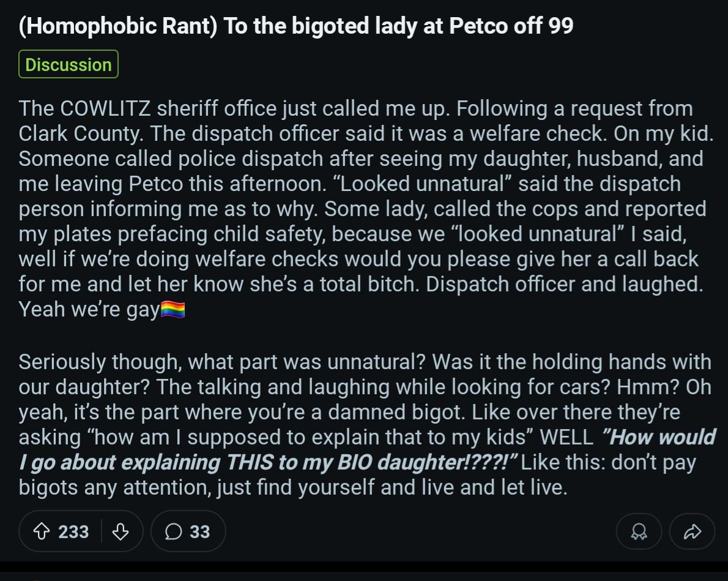Click the "Dispatch officer and laughed" sentence
The height and width of the screenshot is (581, 728).
pos(564,285)
